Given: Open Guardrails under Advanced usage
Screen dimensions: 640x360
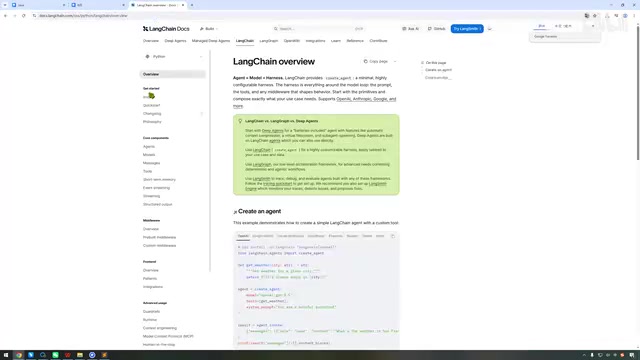Looking at the screenshot, I should pyautogui.click(x=151, y=311).
